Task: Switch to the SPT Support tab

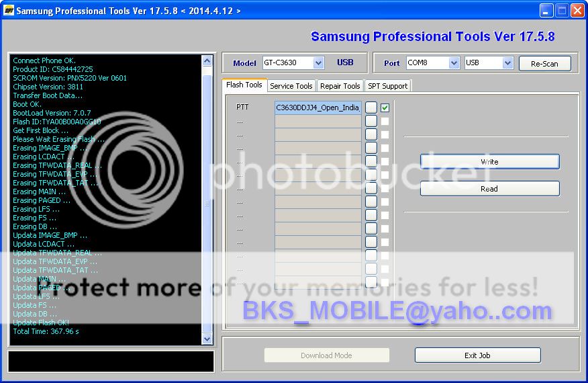Action: click(x=388, y=86)
